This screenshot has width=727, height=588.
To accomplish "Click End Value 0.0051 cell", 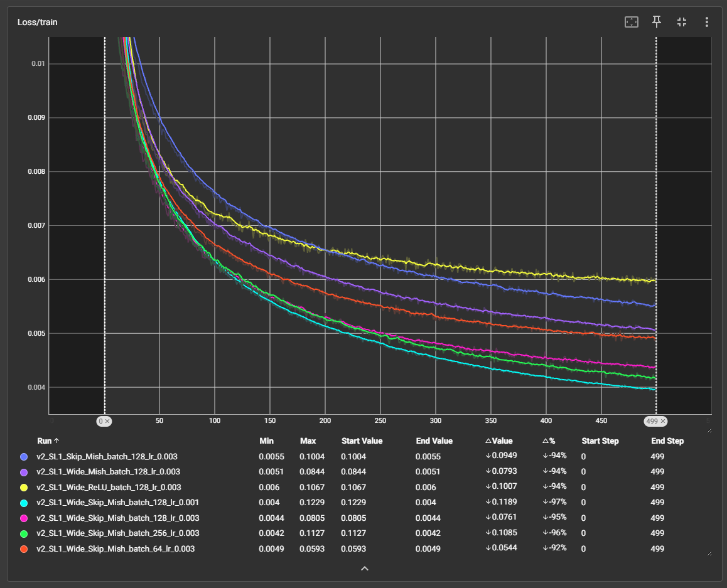I will [x=428, y=472].
